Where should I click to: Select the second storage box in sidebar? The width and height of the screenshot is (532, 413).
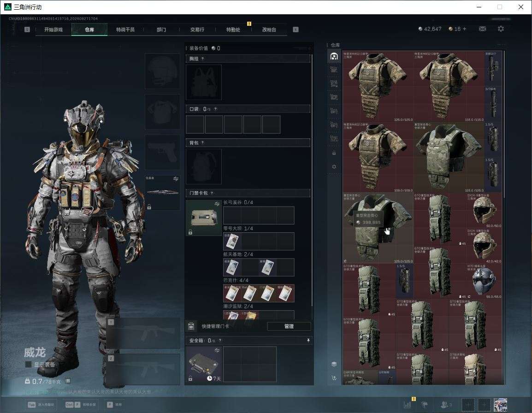tap(334, 70)
